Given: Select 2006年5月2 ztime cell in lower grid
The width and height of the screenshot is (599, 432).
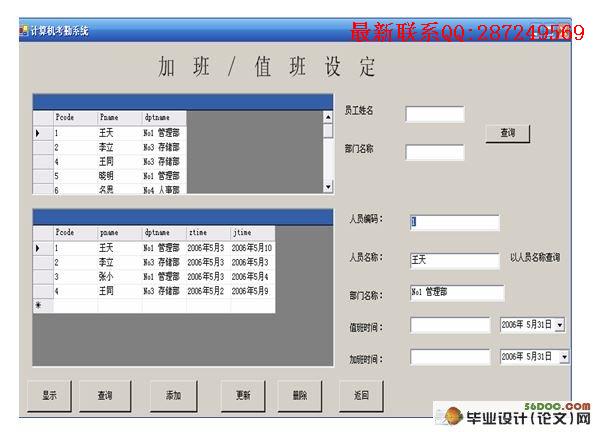Looking at the screenshot, I should point(208,291).
